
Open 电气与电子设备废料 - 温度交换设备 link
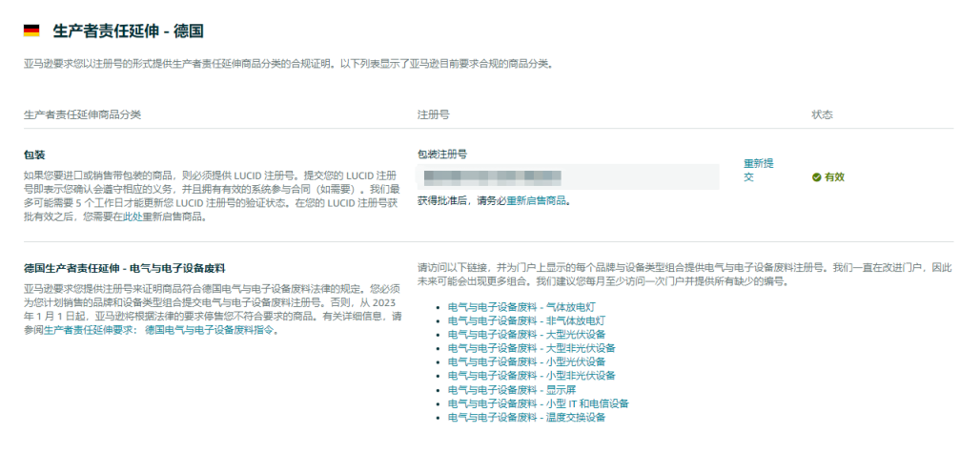tap(527, 417)
